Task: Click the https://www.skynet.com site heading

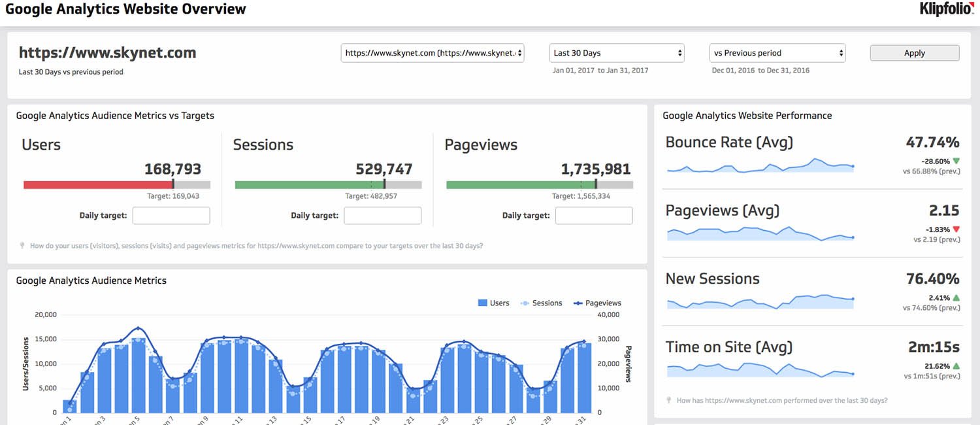Action: coord(107,53)
